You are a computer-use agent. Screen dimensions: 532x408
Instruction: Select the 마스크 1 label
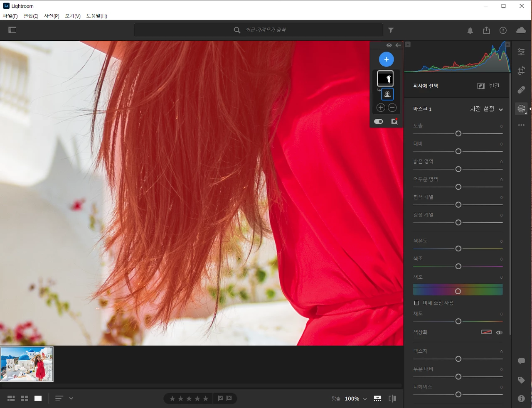(x=422, y=109)
